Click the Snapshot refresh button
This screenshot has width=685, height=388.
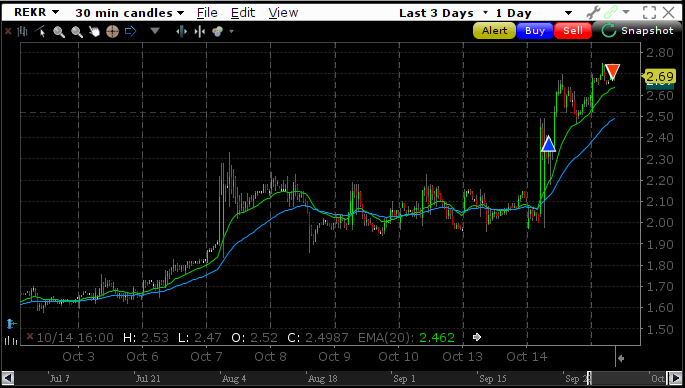[x=638, y=31]
